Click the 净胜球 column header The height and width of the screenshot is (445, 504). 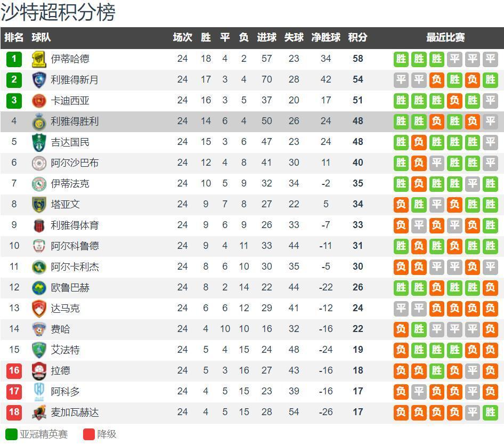(326, 37)
